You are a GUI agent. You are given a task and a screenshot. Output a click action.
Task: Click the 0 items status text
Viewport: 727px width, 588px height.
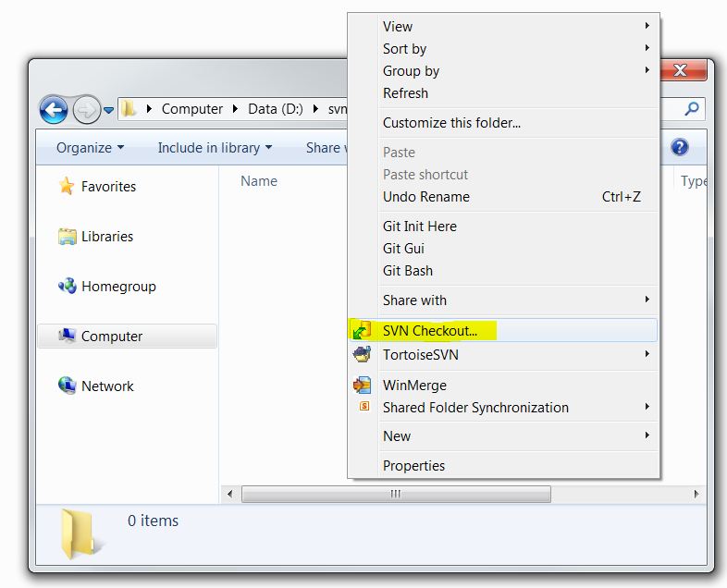coord(153,521)
